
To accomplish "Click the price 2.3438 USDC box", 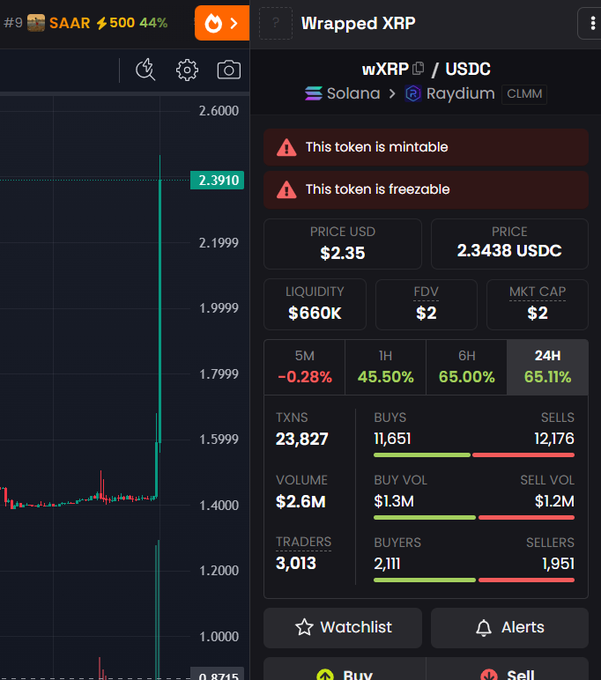I will coord(510,244).
